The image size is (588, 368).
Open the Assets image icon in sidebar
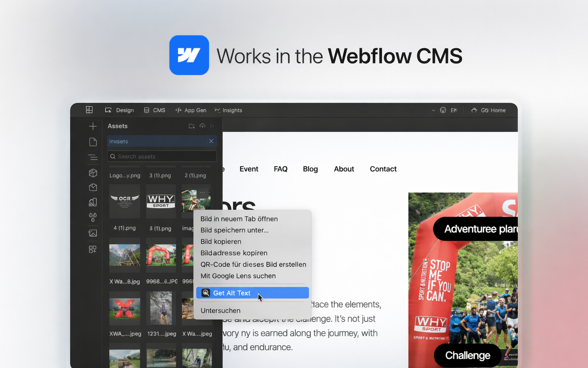click(x=93, y=233)
